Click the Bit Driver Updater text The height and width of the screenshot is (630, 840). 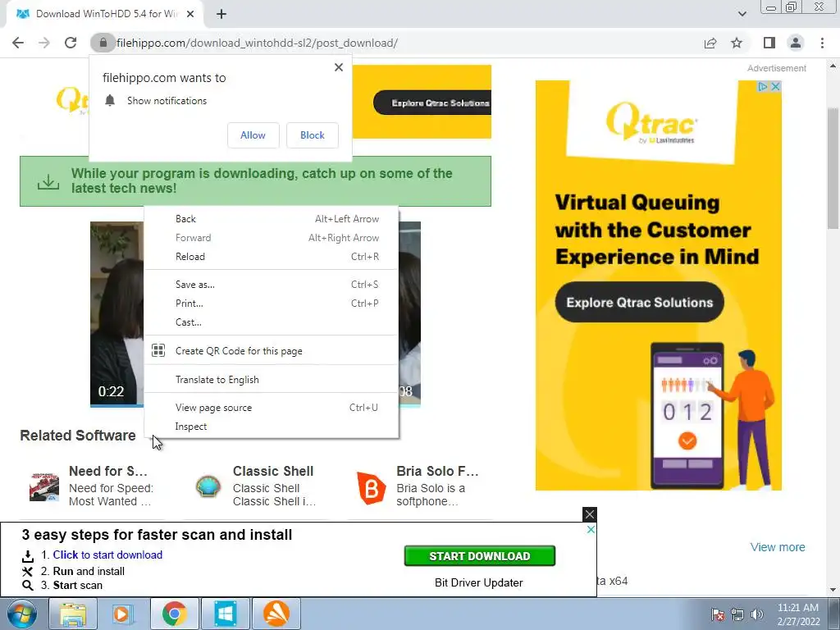pos(478,582)
